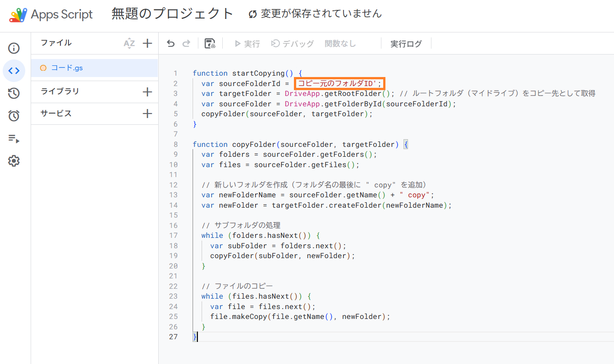This screenshot has height=364, width=614.
Task: Click the 実行 run button
Action: 247,44
